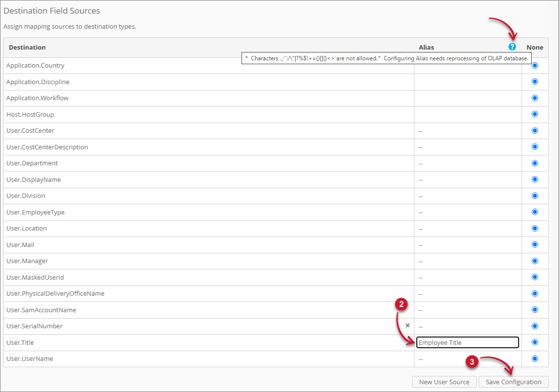Select None for User.Manager
The image size is (559, 392).
535,261
